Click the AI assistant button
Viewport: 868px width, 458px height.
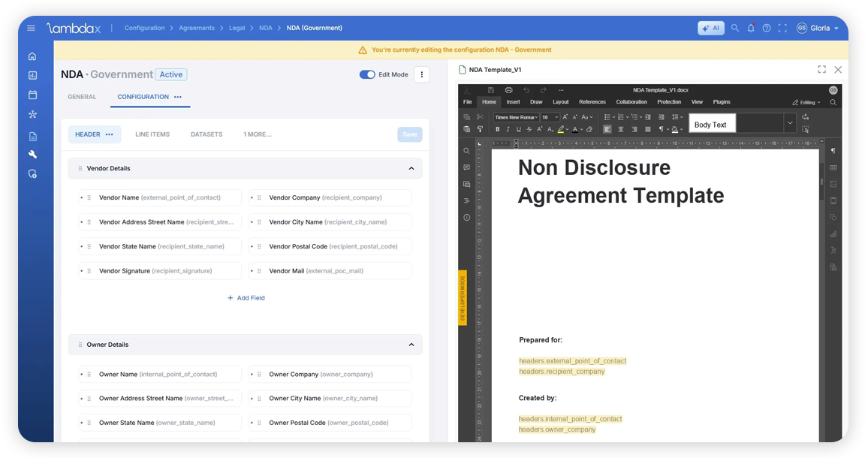click(711, 28)
